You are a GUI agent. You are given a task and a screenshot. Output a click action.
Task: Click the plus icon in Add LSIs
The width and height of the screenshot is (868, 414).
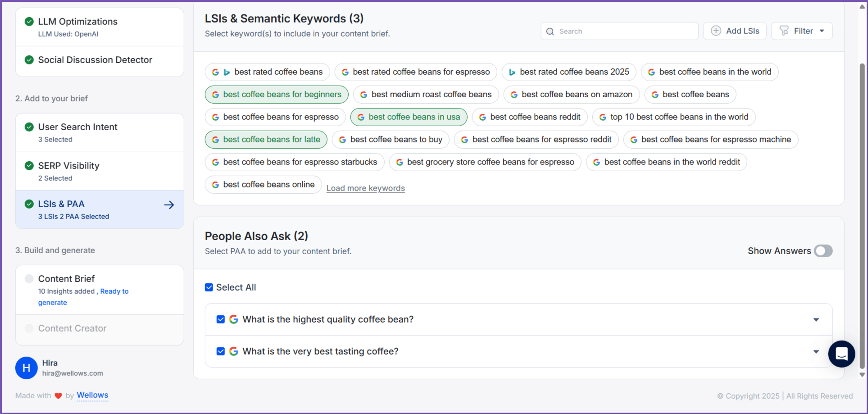716,31
